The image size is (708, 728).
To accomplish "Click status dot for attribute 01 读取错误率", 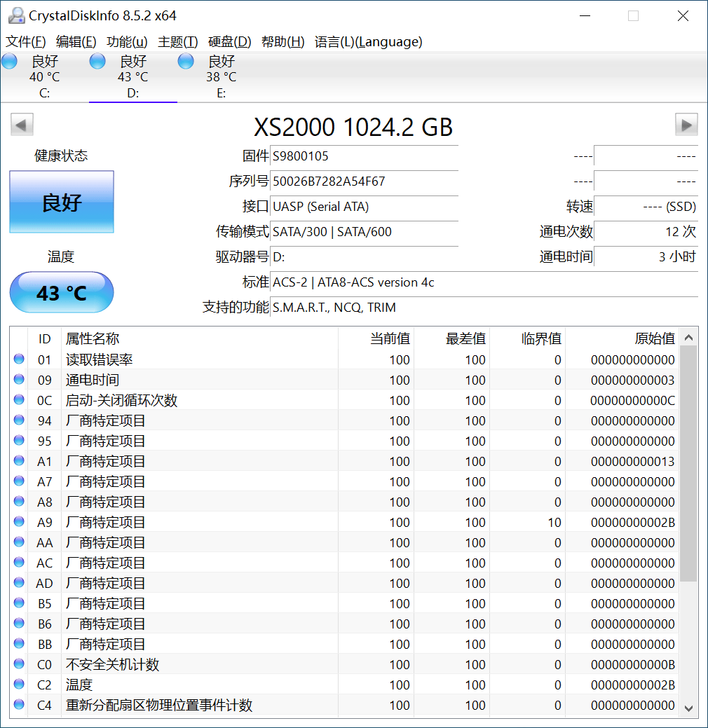I will (19, 359).
